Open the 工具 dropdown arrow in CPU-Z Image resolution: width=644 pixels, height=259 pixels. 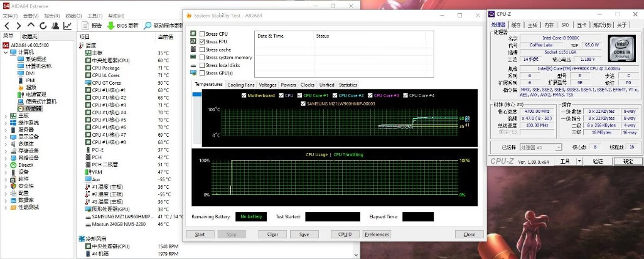click(x=579, y=161)
